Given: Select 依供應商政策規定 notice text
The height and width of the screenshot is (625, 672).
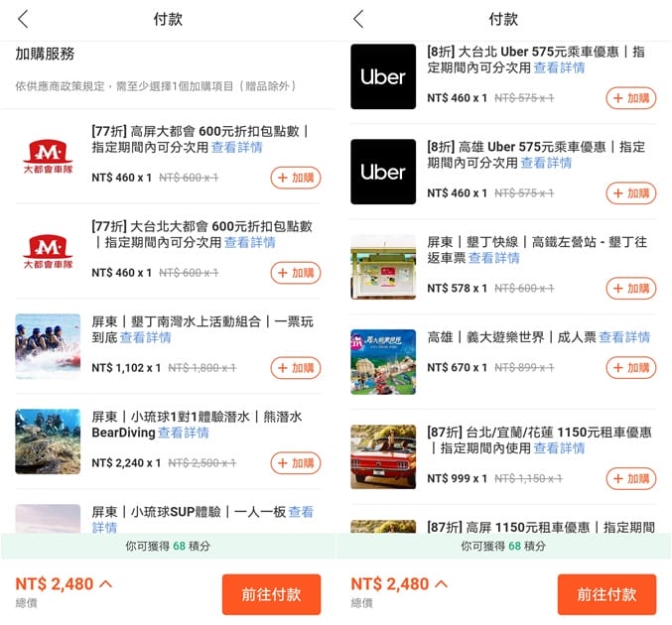Looking at the screenshot, I should 156,86.
